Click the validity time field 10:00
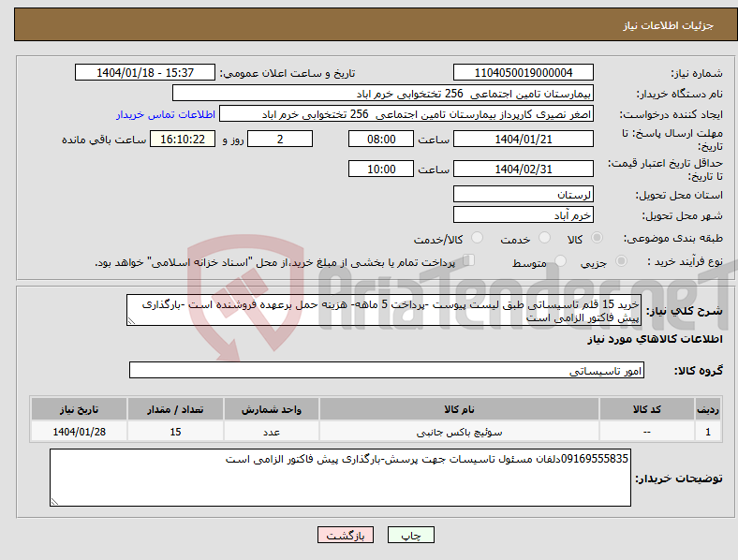The image size is (738, 560). tap(381, 169)
